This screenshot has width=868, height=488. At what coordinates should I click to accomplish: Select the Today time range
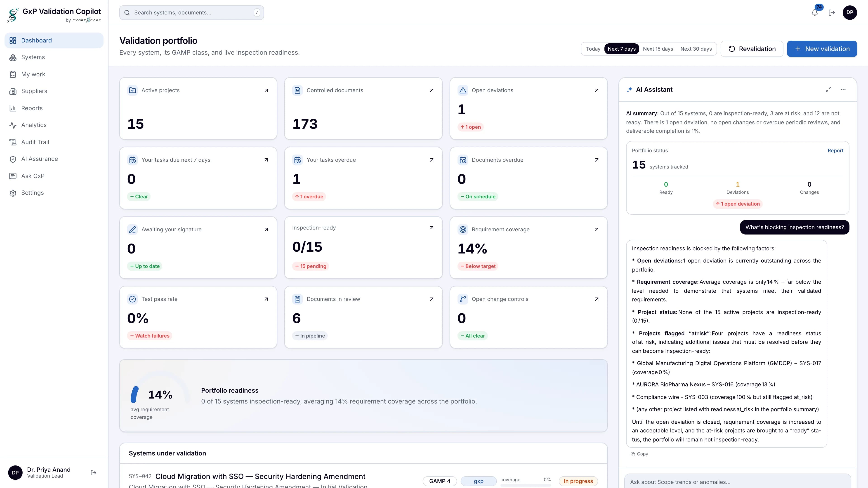[593, 49]
